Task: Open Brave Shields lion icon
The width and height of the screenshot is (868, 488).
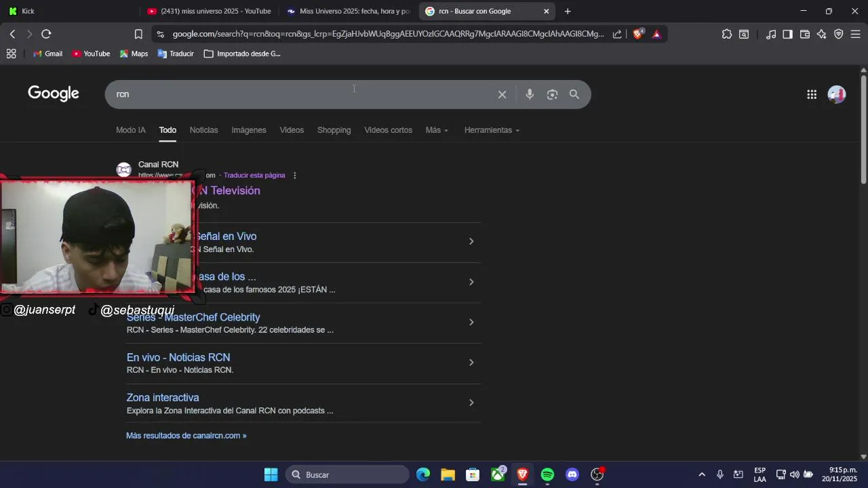Action: tap(638, 34)
